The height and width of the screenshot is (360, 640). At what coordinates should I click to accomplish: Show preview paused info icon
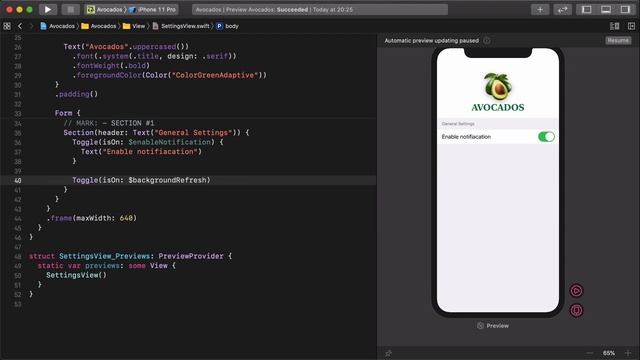pyautogui.click(x=487, y=40)
